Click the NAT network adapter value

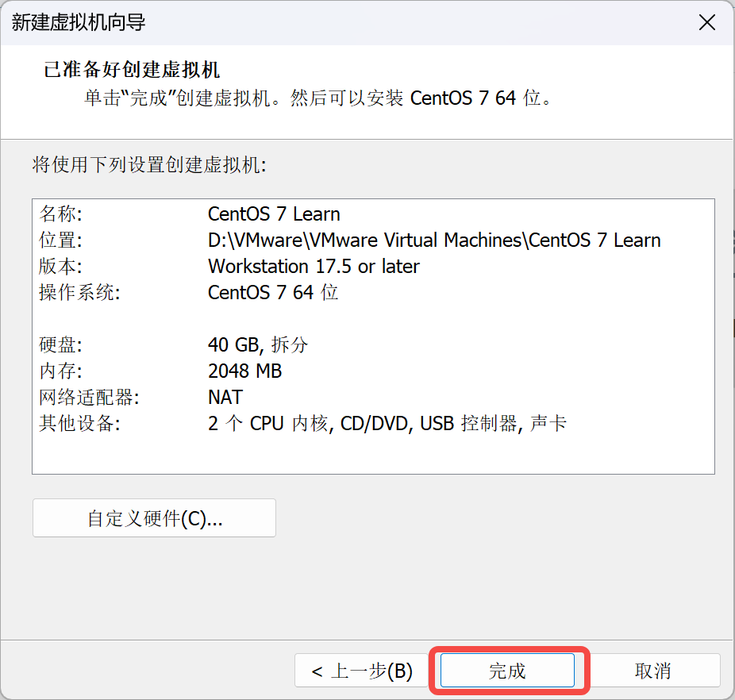click(x=225, y=398)
